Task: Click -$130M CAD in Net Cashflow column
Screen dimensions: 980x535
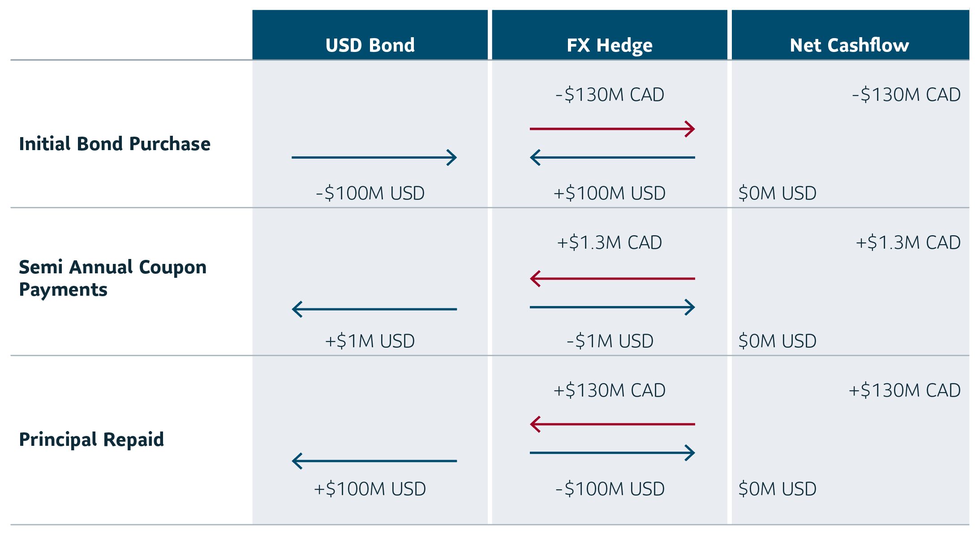Action: [906, 95]
